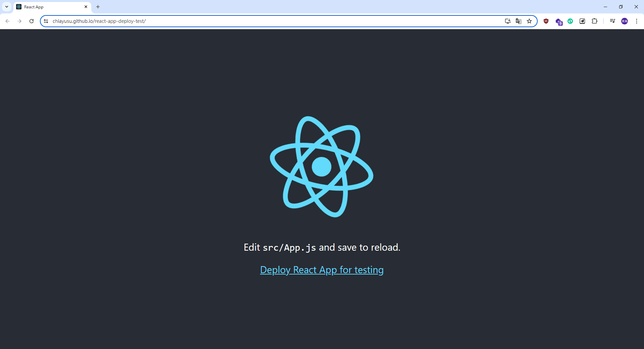Open the Extensions puzzle piece menu
This screenshot has width=644, height=349.
coord(594,21)
